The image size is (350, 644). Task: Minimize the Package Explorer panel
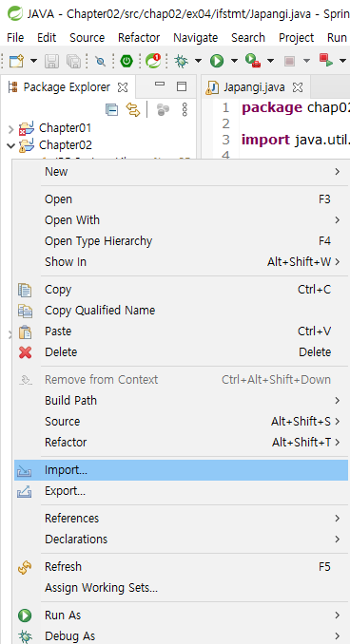160,85
